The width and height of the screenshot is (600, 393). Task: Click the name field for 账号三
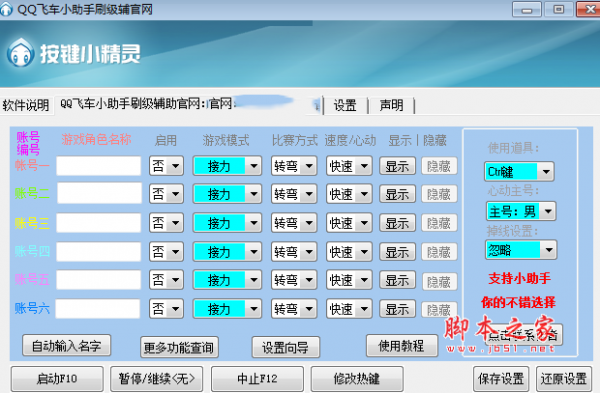coord(99,223)
